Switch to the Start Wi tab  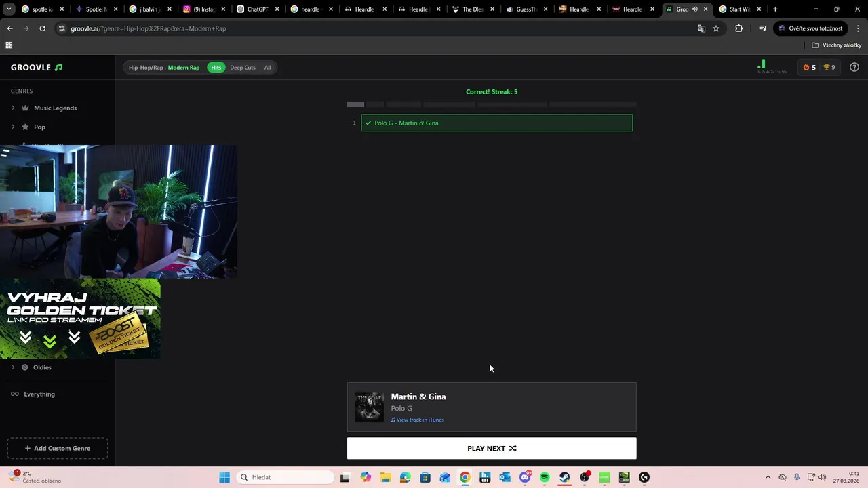[x=739, y=9]
